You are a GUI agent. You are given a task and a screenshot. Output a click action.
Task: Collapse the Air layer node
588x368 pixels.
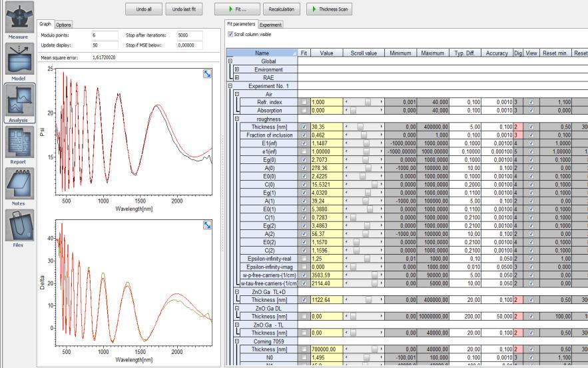(x=237, y=94)
